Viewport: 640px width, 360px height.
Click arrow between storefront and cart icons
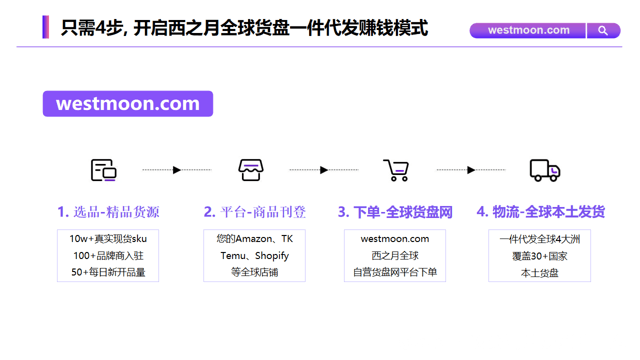pos(324,170)
